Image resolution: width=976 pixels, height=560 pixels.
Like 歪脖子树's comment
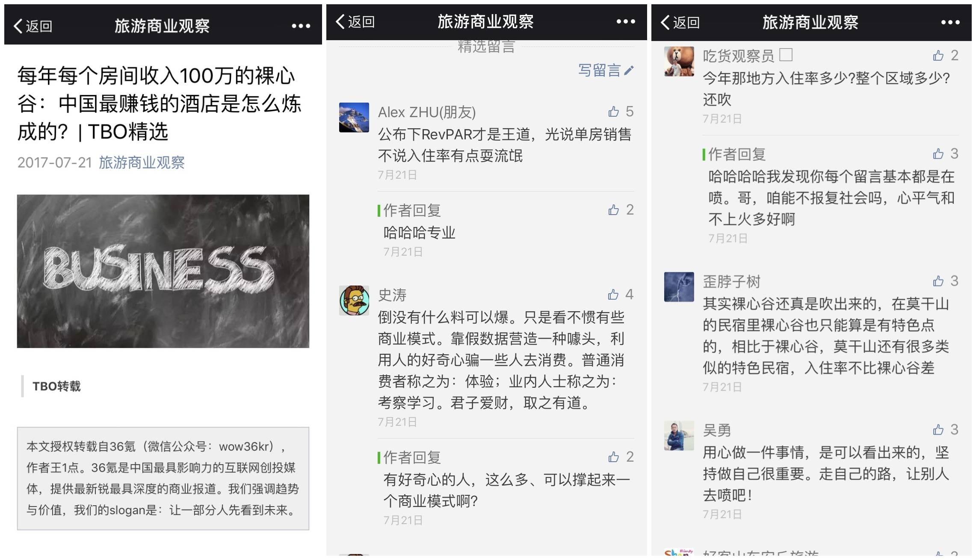(x=938, y=281)
